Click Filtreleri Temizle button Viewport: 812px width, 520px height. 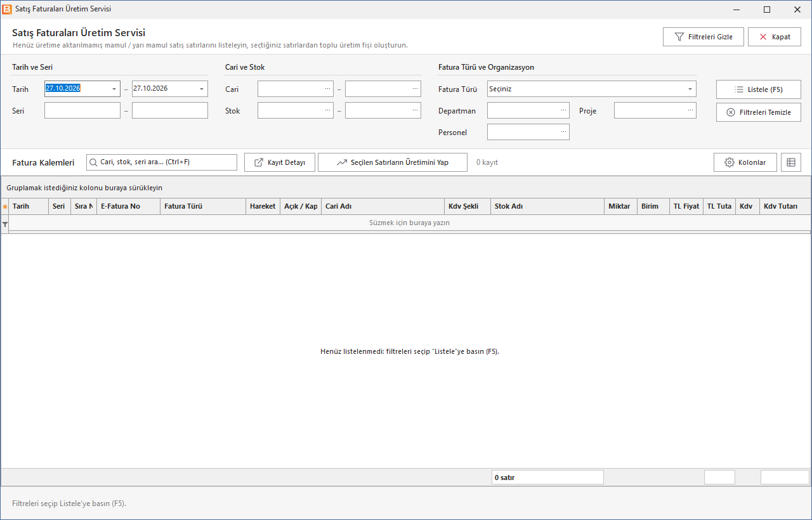coord(759,112)
